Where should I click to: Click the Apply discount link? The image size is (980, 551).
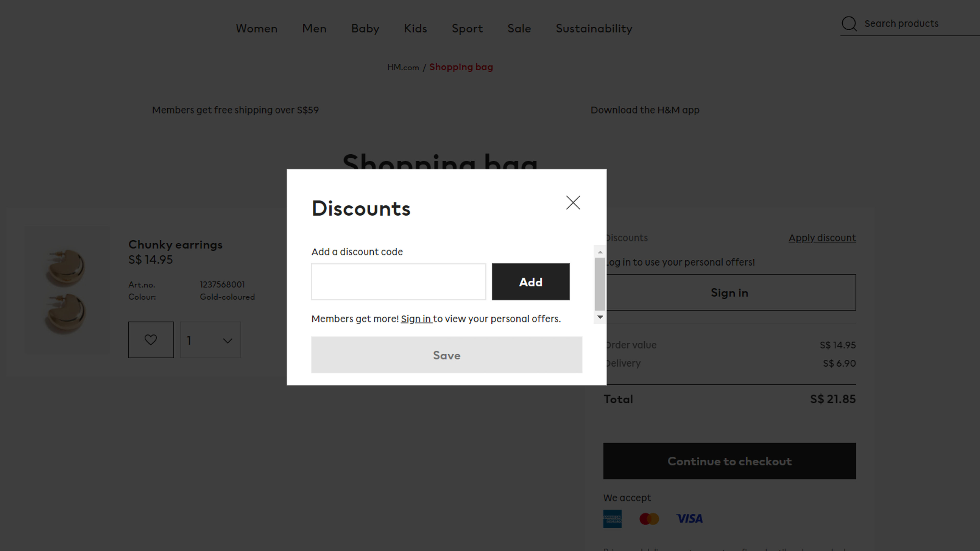pos(822,238)
